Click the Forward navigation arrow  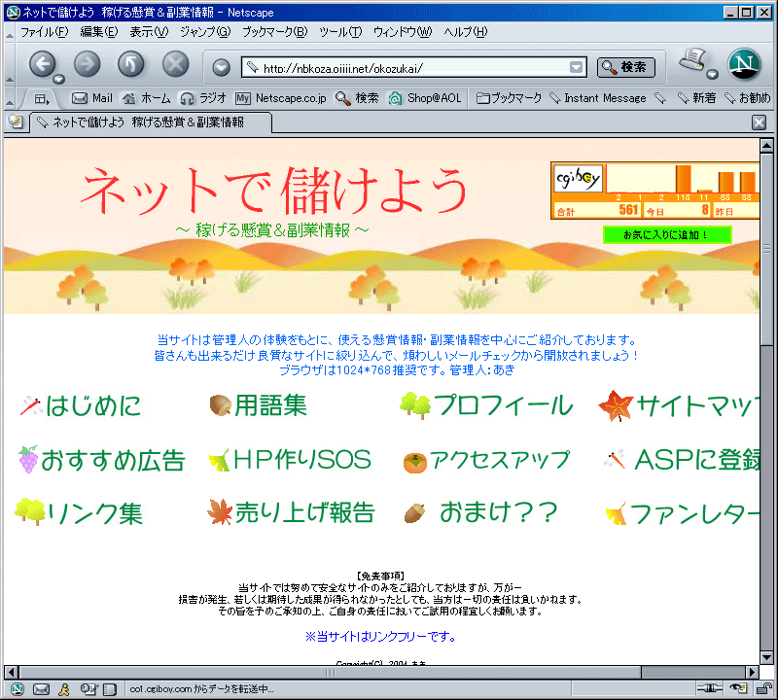click(87, 64)
